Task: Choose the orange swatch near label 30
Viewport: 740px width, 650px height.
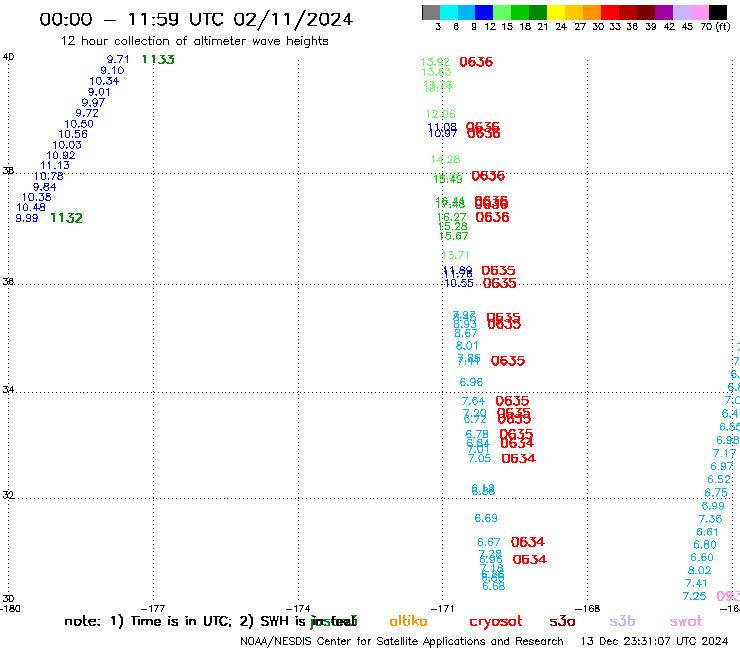Action: [x=592, y=12]
